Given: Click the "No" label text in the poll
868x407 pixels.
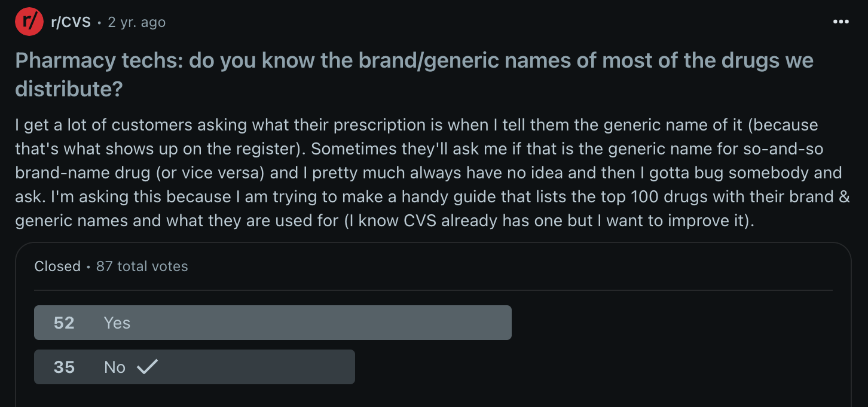Looking at the screenshot, I should coord(115,367).
